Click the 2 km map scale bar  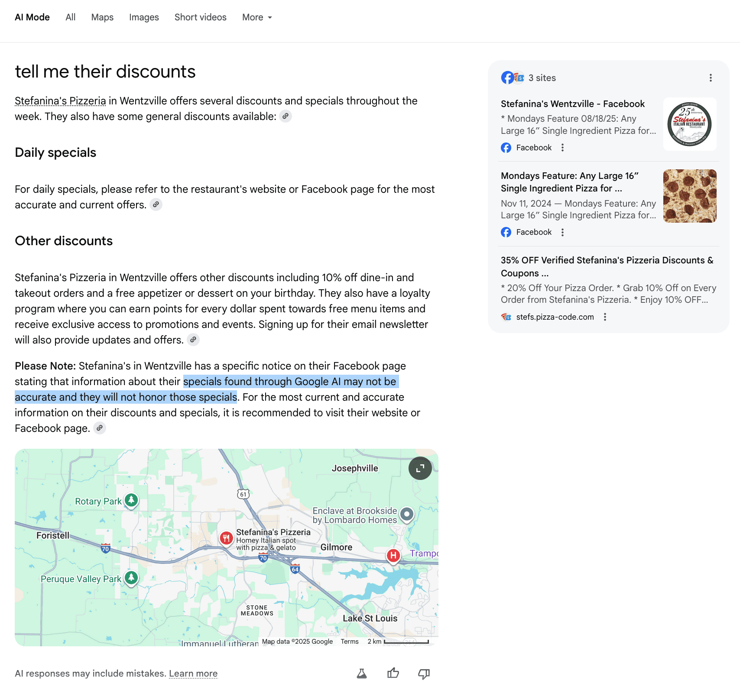406,642
